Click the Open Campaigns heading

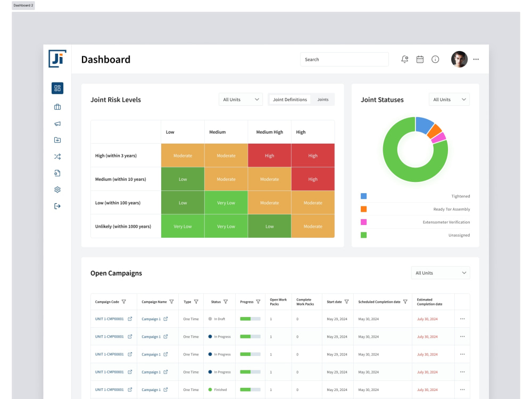click(x=116, y=273)
